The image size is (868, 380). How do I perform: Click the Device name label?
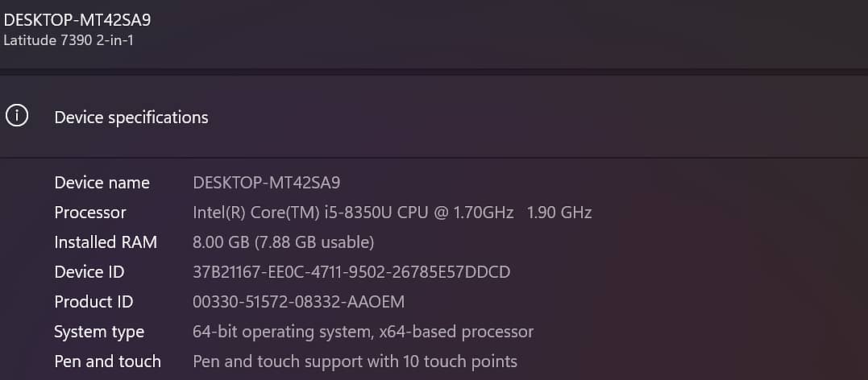point(102,183)
